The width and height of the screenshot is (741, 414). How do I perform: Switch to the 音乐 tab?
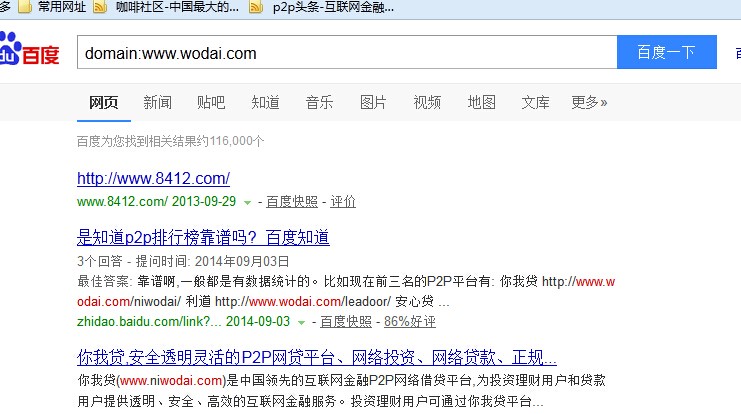click(319, 102)
